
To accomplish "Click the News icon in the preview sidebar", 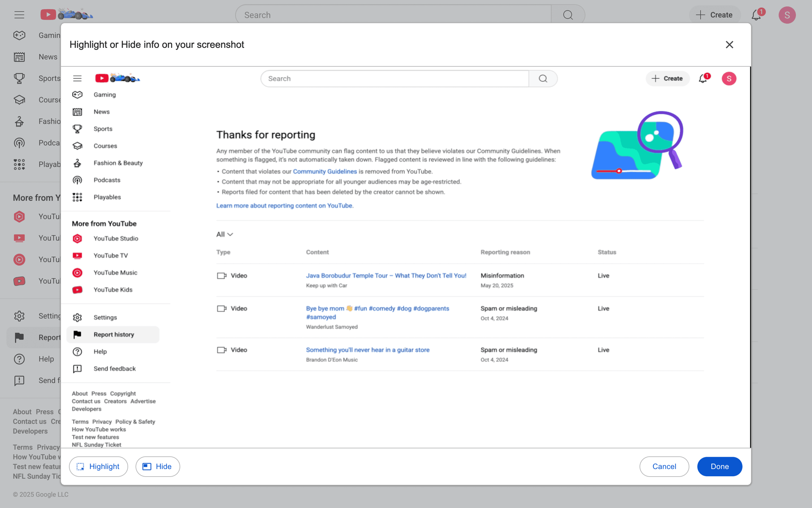I will pyautogui.click(x=77, y=112).
